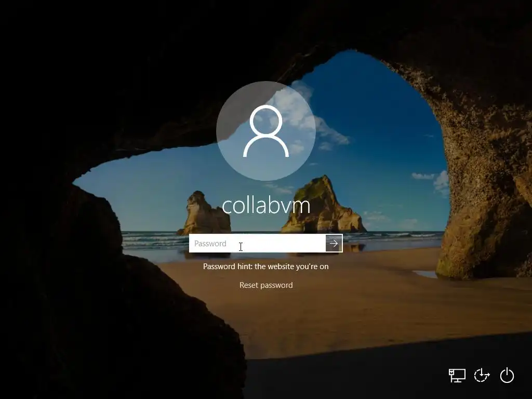Screen dimensions: 532x399
Task: Click the Reset password link
Action: coord(266,285)
